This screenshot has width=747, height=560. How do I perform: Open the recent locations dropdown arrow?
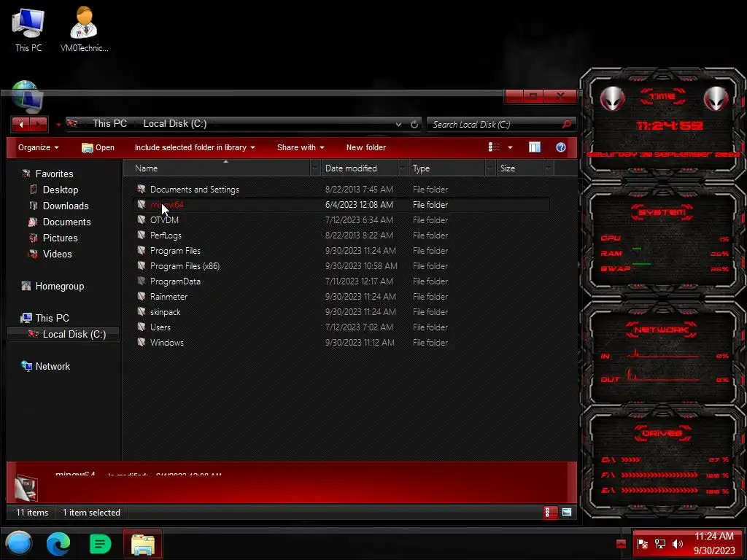click(x=58, y=125)
